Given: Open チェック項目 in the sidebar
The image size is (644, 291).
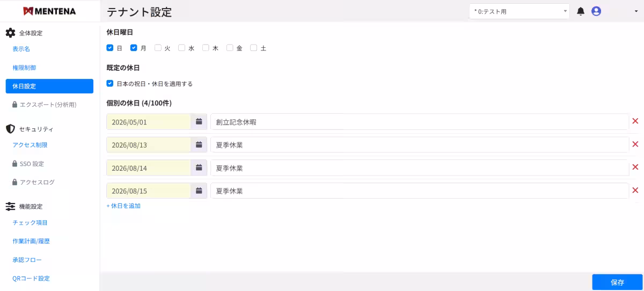Looking at the screenshot, I should pos(30,222).
